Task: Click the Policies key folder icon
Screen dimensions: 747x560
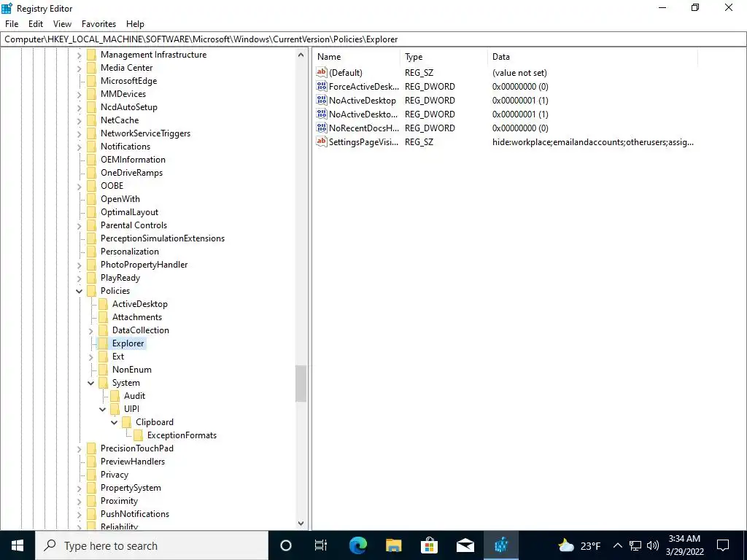Action: tap(91, 291)
